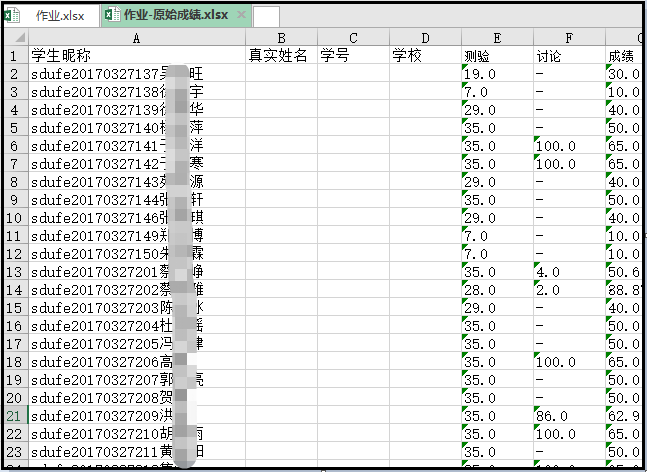Click 测验 value 28.0 in row 14

(497, 290)
